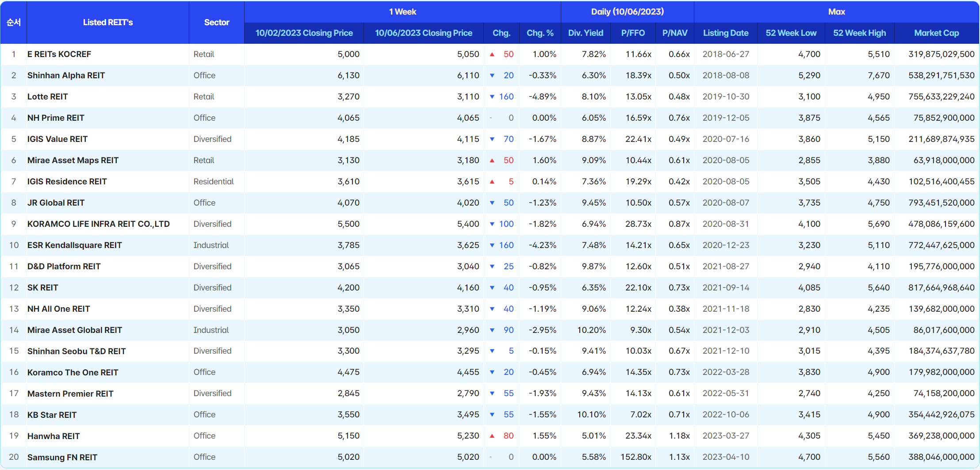The image size is (980, 470).
Task: Click the Max group header
Action: [x=837, y=12]
